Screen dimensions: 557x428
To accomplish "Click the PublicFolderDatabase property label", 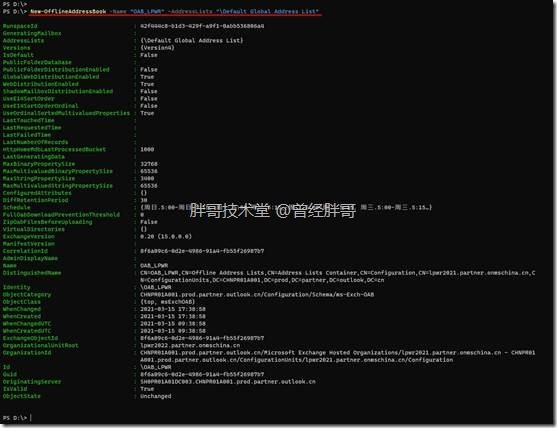I will [x=37, y=62].
